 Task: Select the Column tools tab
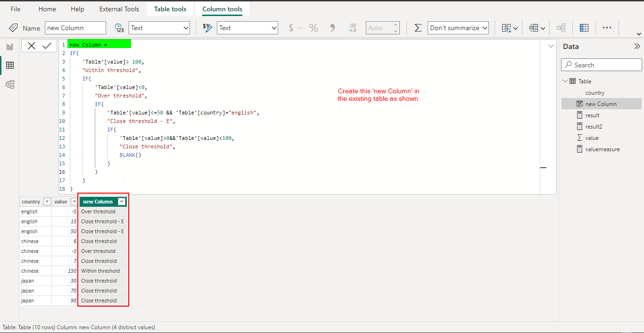222,9
